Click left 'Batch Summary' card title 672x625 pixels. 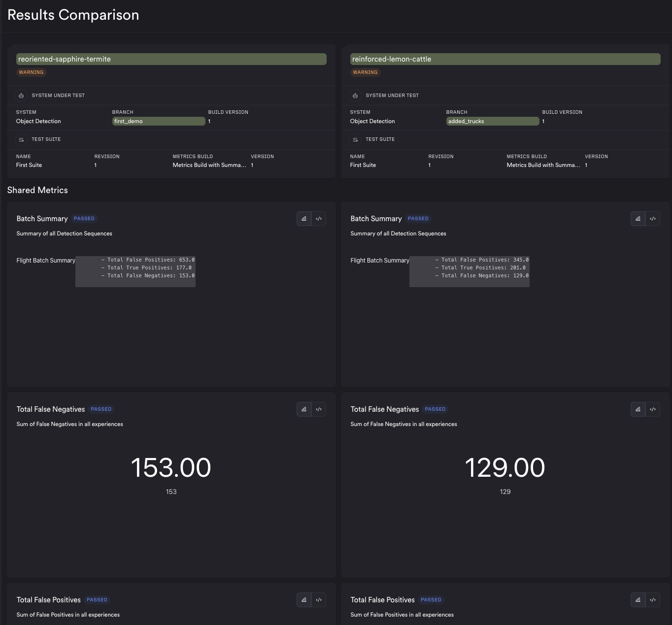(x=42, y=219)
